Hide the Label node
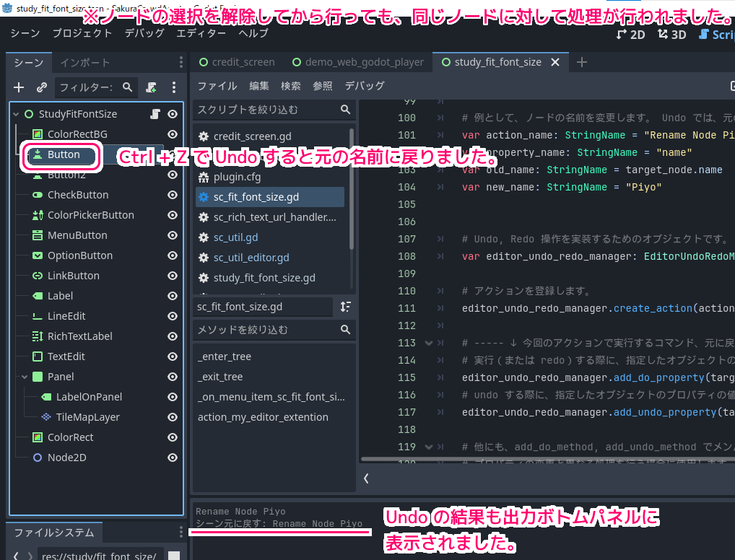Image resolution: width=735 pixels, height=560 pixels. [173, 296]
